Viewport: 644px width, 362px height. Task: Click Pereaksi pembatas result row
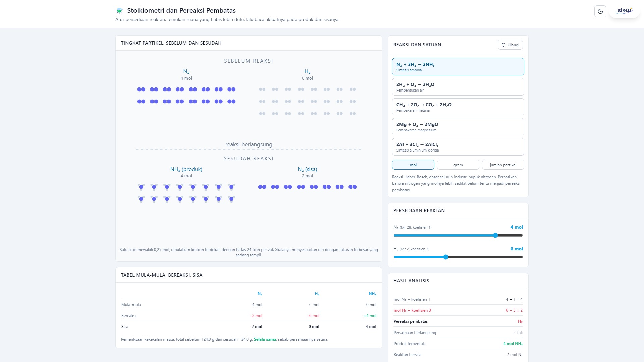pyautogui.click(x=458, y=321)
